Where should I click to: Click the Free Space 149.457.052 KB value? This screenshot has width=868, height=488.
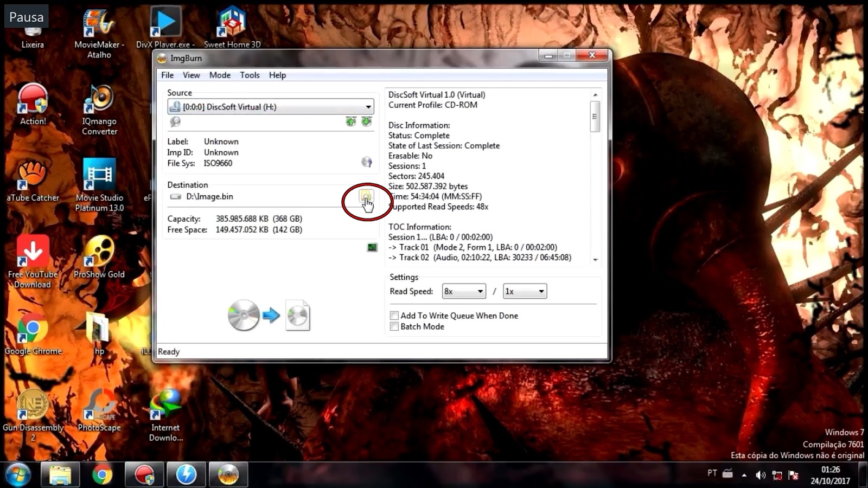pos(259,230)
